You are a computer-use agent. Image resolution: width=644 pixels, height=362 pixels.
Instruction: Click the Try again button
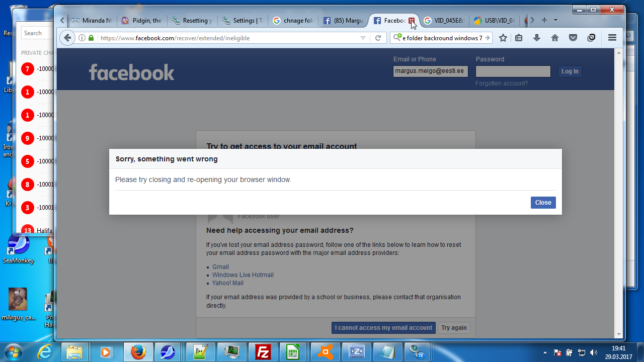[454, 328]
